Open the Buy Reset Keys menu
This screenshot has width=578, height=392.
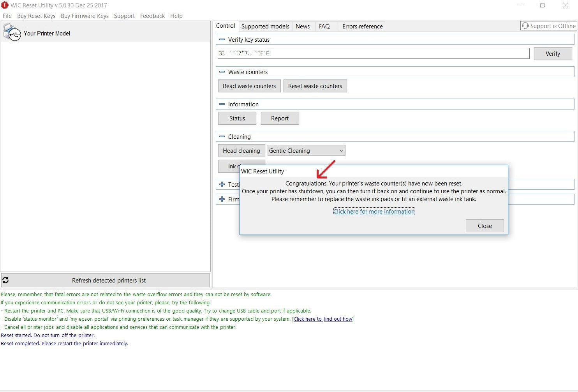pyautogui.click(x=36, y=16)
